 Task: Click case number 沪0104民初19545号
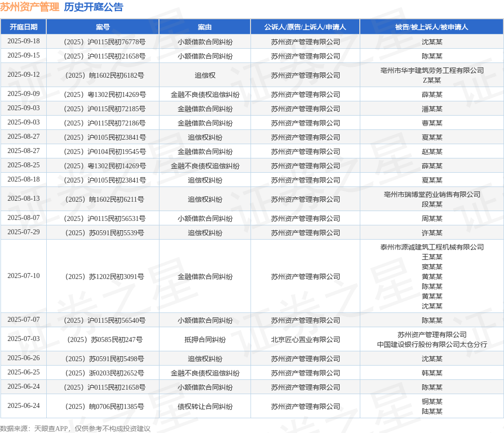pos(105,152)
